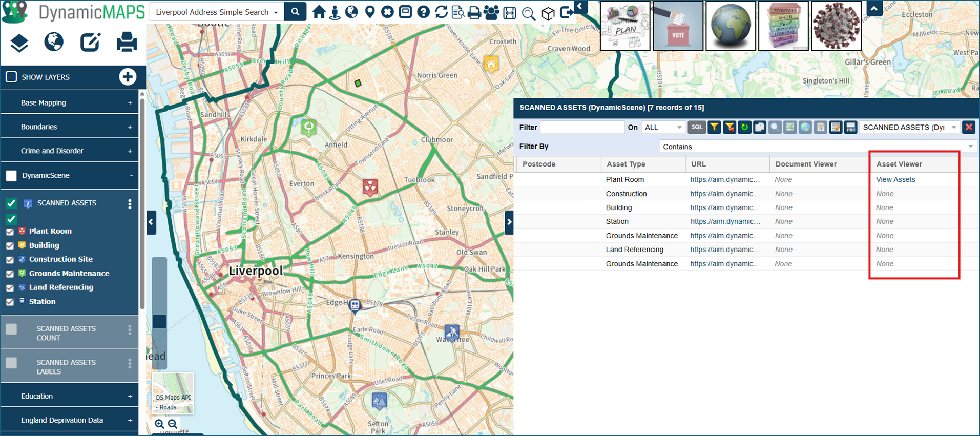Image resolution: width=980 pixels, height=436 pixels.
Task: Uncheck the Land Referencing legend checkbox
Action: pos(10,288)
